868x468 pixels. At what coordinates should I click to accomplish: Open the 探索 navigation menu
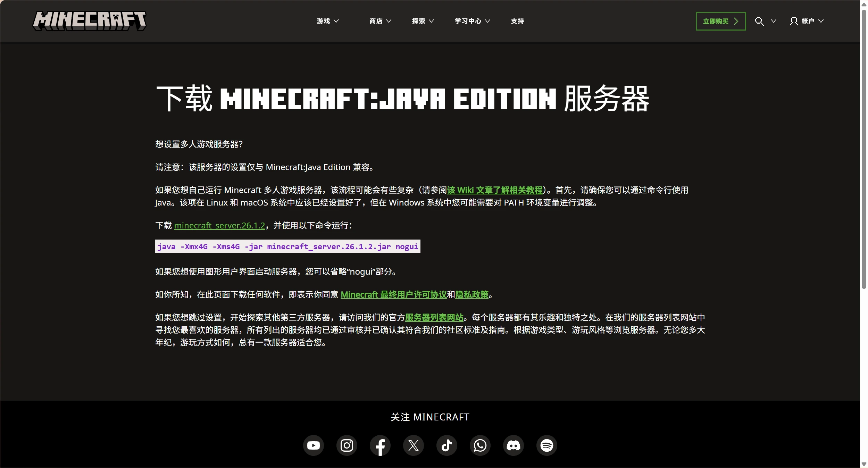[x=418, y=21]
